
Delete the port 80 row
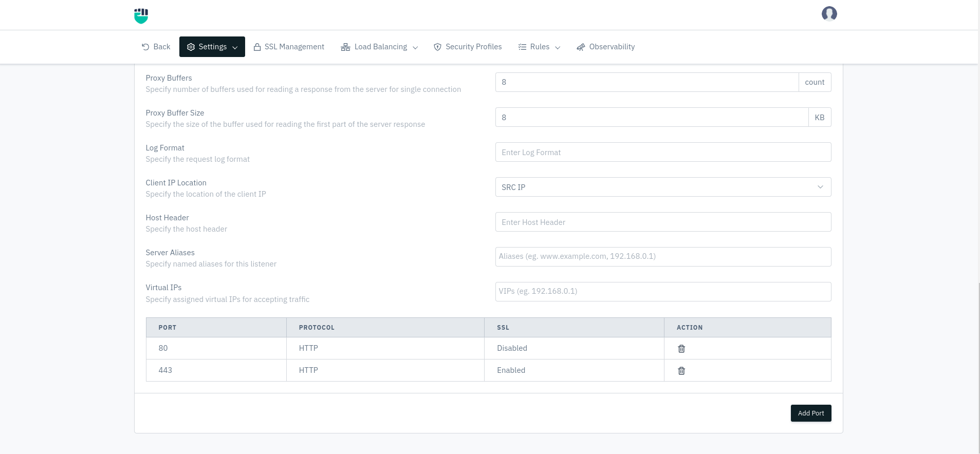point(681,349)
